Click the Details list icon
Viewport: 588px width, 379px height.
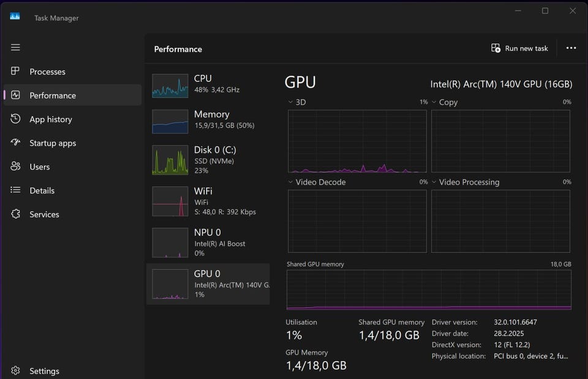[x=16, y=190]
